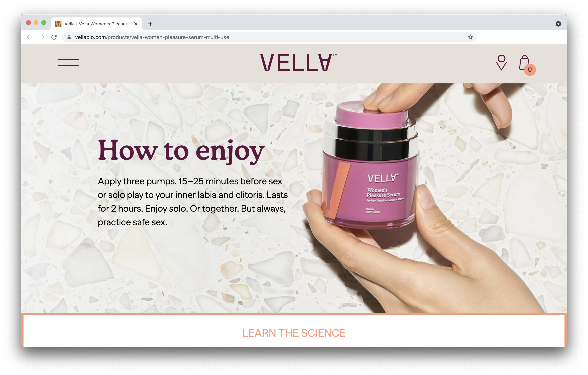588x375 pixels.
Task: Click the cart count badge showing 0
Action: coord(530,70)
